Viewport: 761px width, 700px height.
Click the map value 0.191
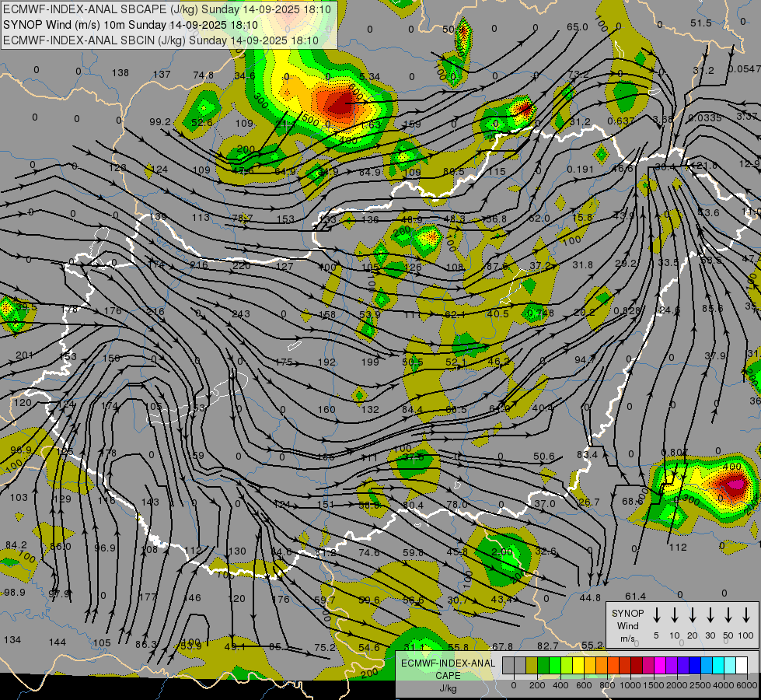point(581,169)
